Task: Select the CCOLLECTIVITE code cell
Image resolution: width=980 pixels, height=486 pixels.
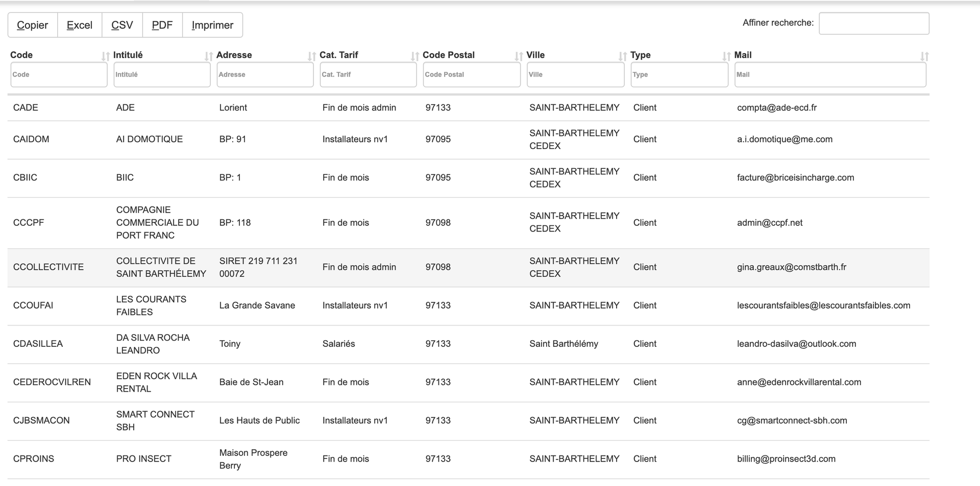Action: [x=48, y=267]
